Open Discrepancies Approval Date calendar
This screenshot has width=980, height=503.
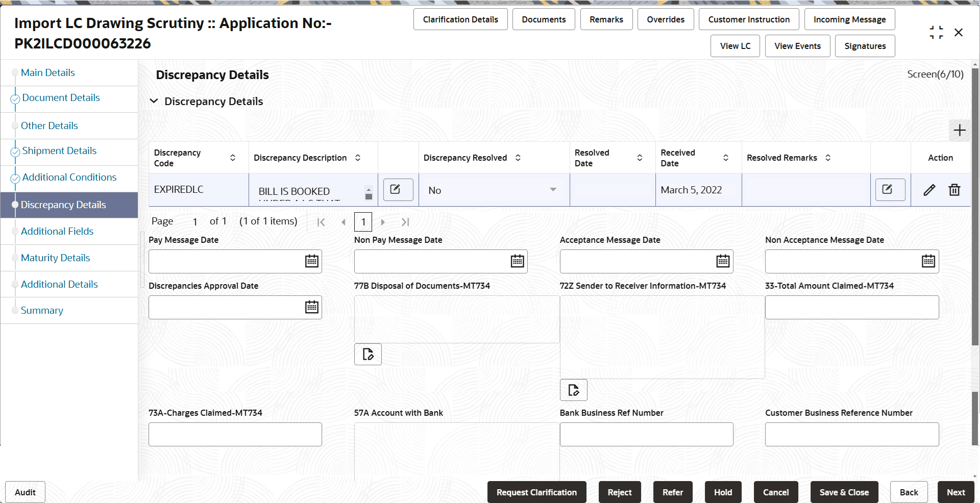[311, 307]
